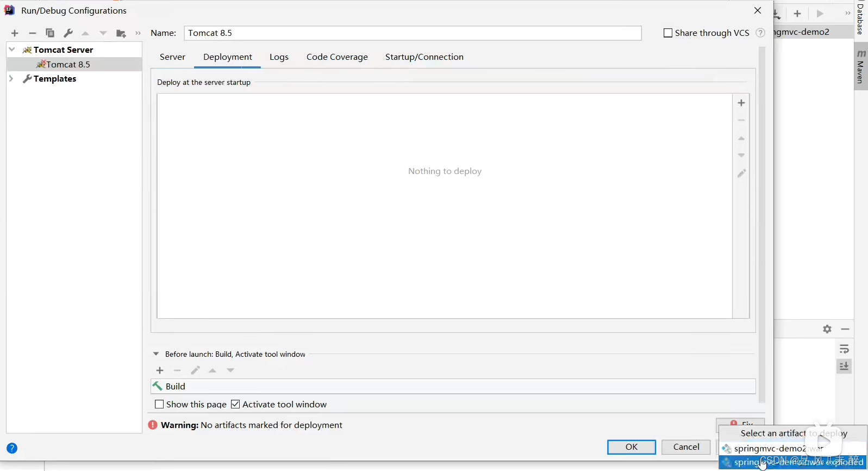
Task: Close the Run/Debug Configurations dialog
Action: pos(758,10)
